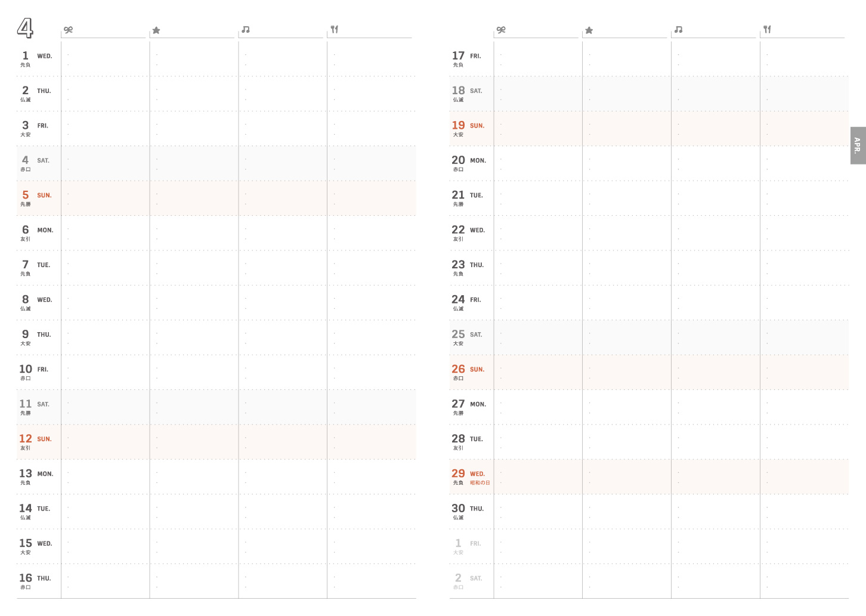Select the star icon on the left page

156,30
